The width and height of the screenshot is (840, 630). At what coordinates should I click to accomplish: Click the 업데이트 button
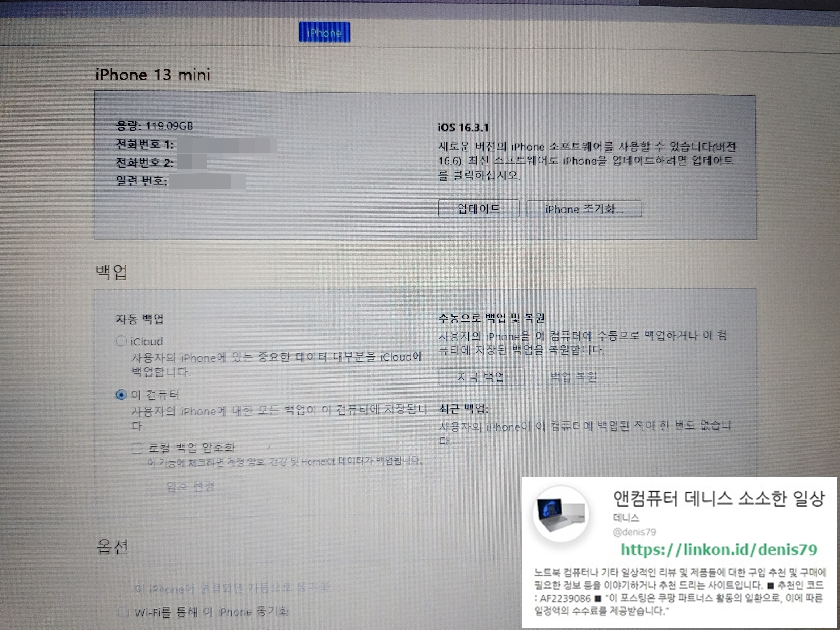point(479,209)
